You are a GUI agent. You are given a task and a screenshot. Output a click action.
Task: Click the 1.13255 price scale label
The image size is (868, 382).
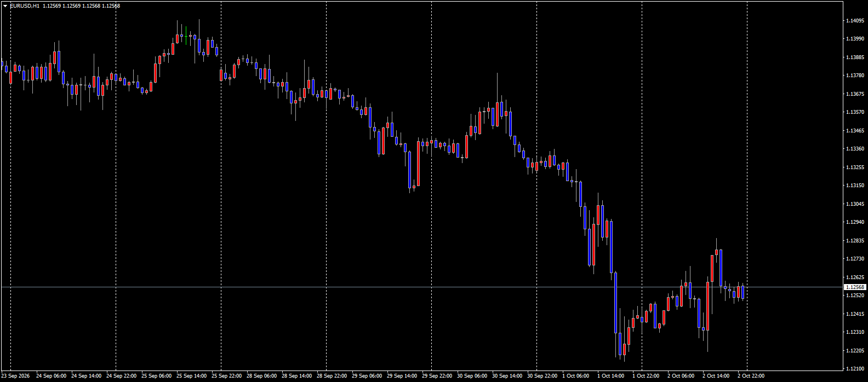pos(855,167)
